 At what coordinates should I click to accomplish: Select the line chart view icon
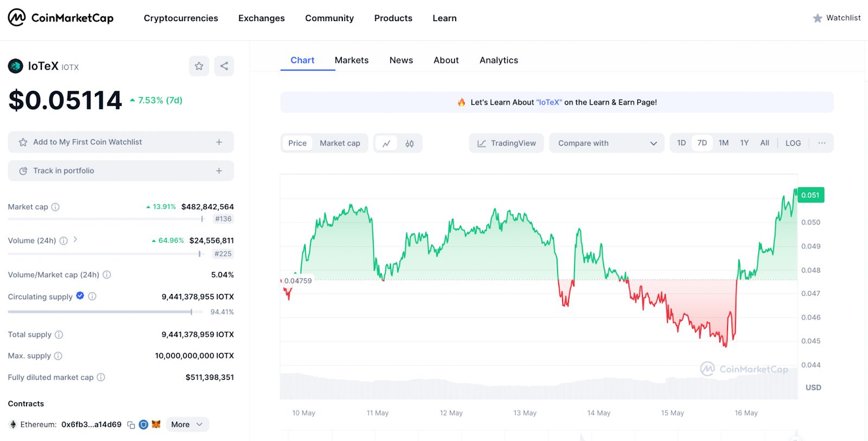386,143
